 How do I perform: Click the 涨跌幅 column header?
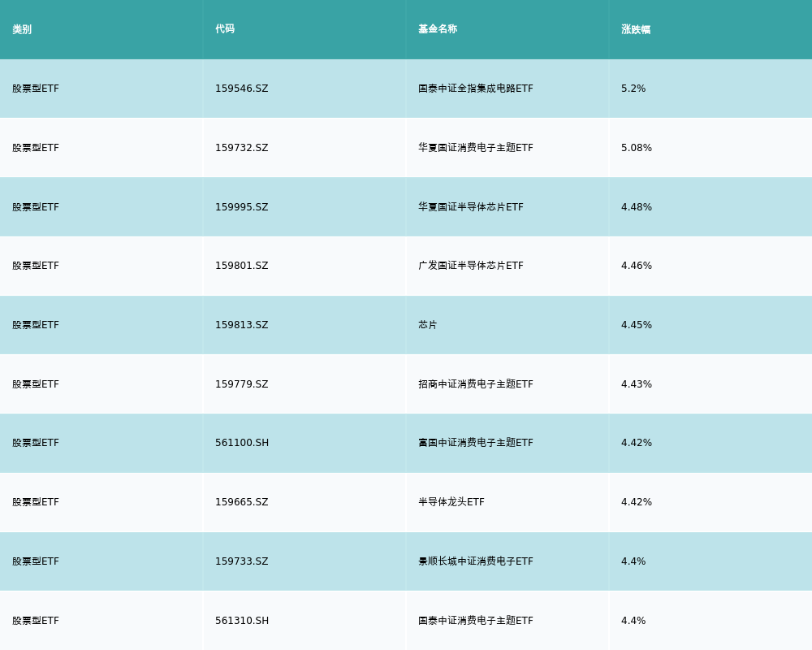(x=636, y=29)
